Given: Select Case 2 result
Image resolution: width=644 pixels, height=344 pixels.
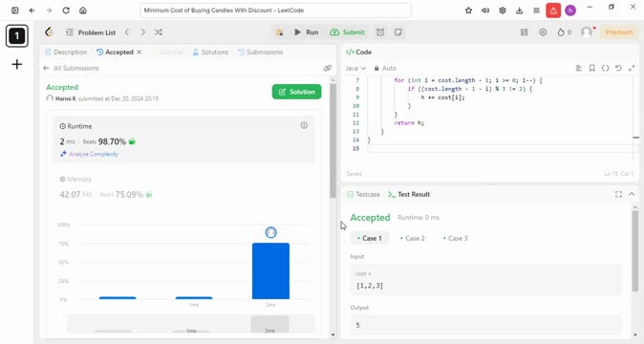Looking at the screenshot, I should click(x=413, y=238).
